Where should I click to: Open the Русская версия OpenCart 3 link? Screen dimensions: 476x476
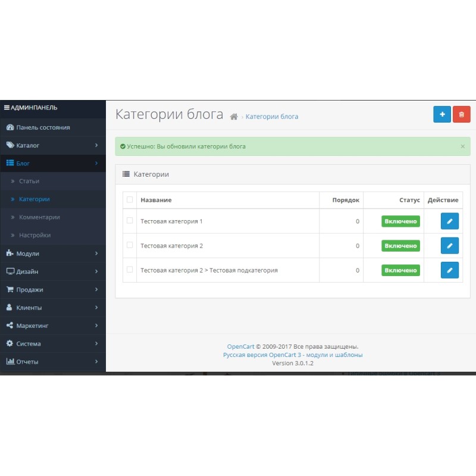[x=293, y=355]
